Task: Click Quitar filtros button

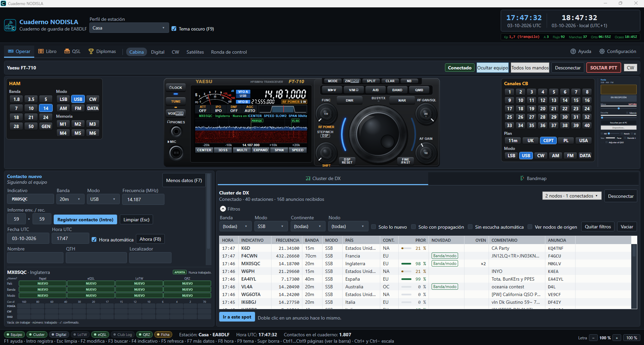Action: (598, 227)
